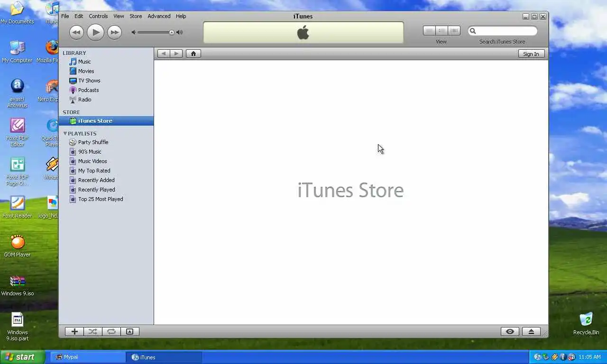
Task: Start playback with the Play button
Action: click(x=95, y=32)
